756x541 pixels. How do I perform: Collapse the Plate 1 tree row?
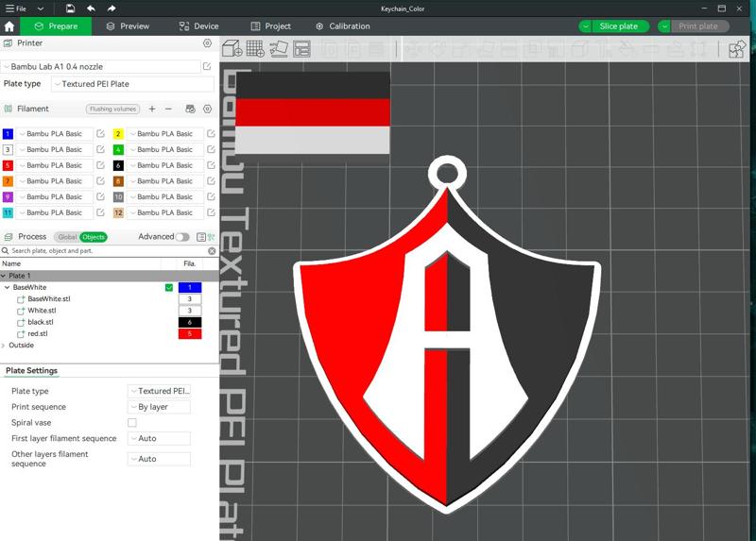pyautogui.click(x=4, y=276)
